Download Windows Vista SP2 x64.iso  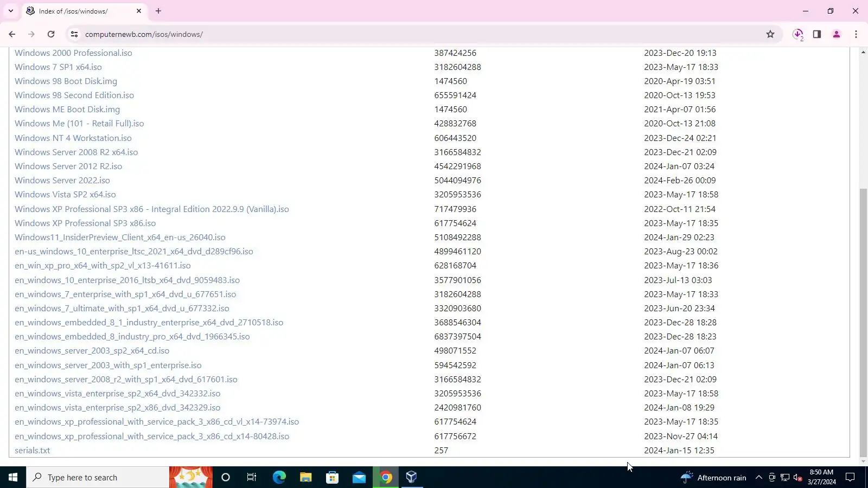(65, 195)
